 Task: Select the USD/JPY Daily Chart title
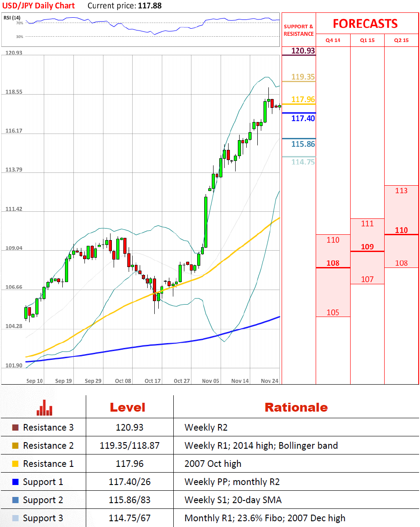(38, 6)
